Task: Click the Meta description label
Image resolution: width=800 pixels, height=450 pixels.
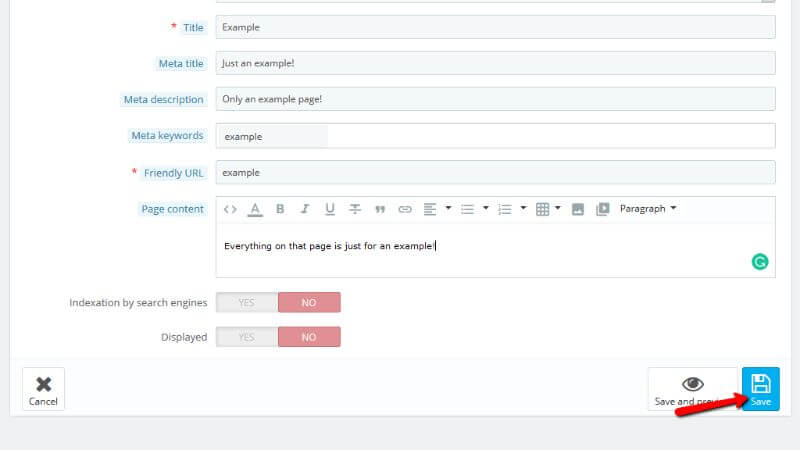Action: pos(163,99)
